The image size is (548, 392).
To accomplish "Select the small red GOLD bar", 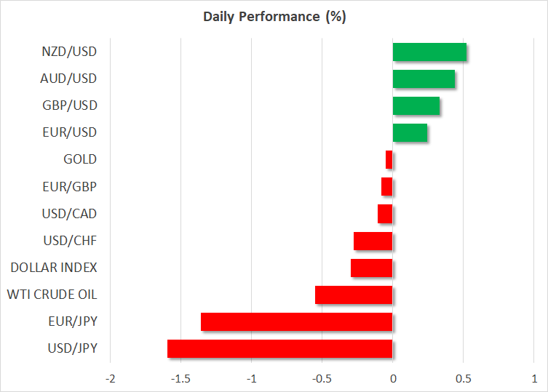I will click(x=389, y=159).
